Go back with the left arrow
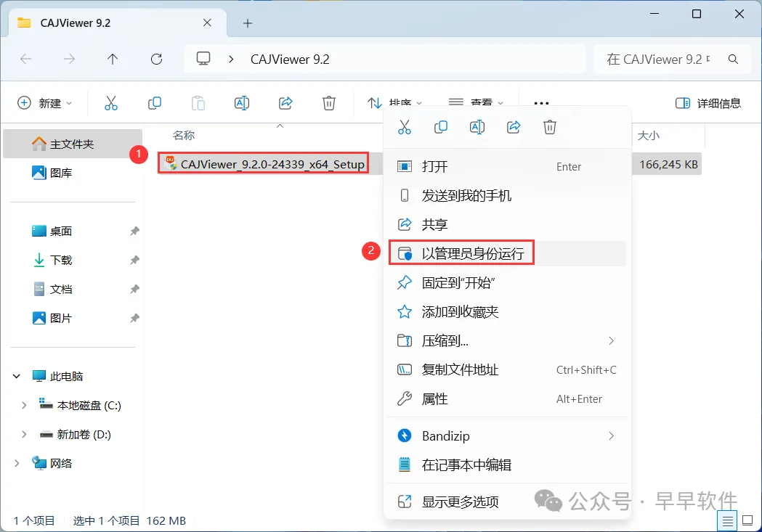762x532 pixels. (x=25, y=60)
